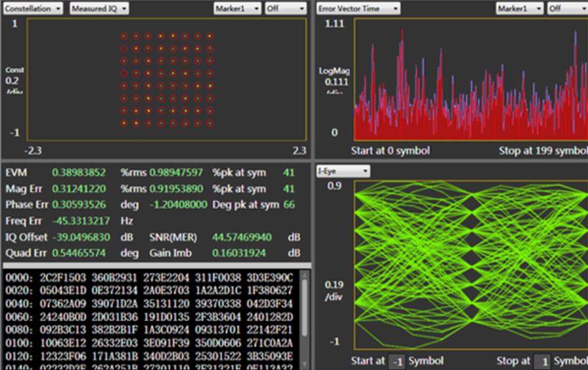Click the hex data scrollbar down arrow
The image size is (588, 370).
(305, 365)
